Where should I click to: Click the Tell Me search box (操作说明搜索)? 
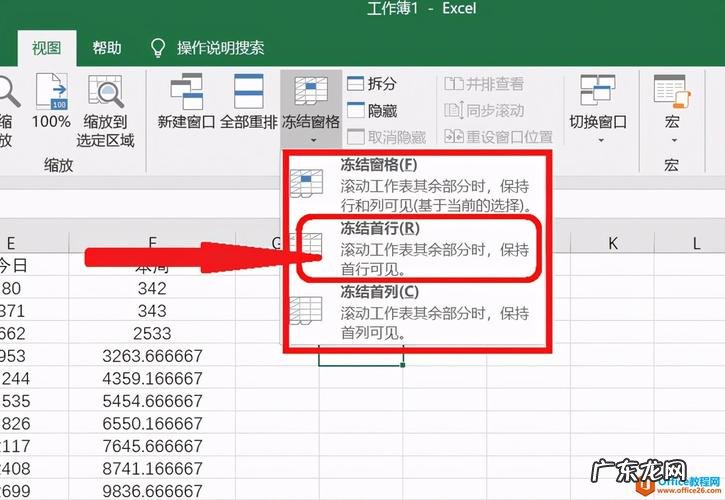click(x=220, y=47)
